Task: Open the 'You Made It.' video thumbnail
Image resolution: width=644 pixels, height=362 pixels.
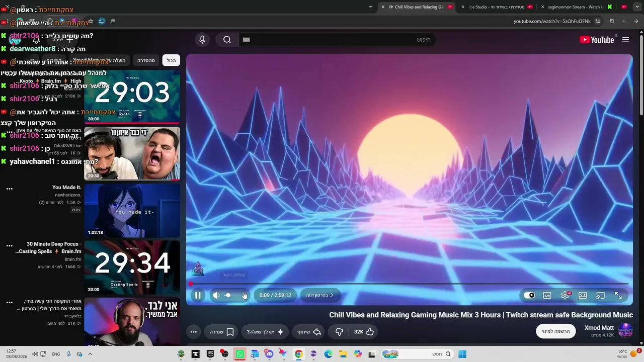Action: pyautogui.click(x=132, y=210)
